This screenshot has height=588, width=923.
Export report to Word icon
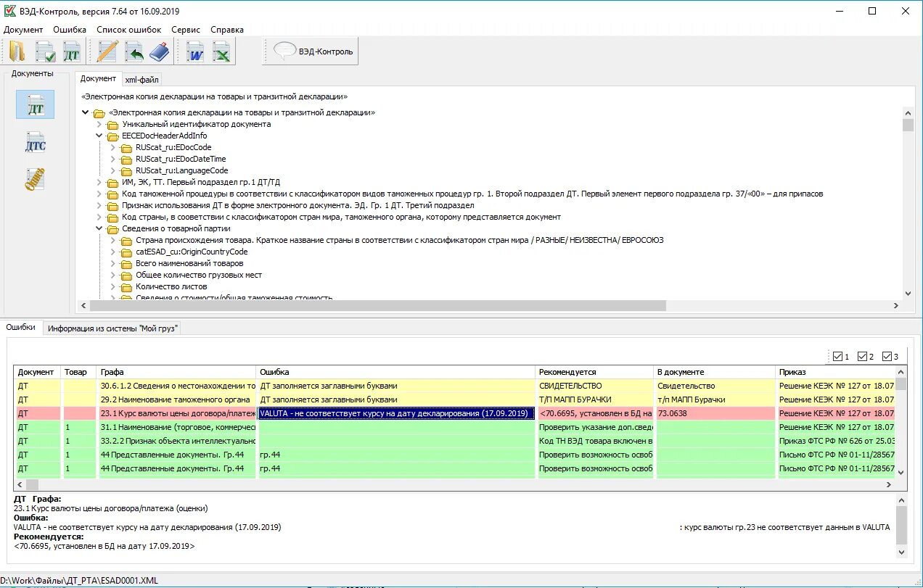pyautogui.click(x=195, y=51)
